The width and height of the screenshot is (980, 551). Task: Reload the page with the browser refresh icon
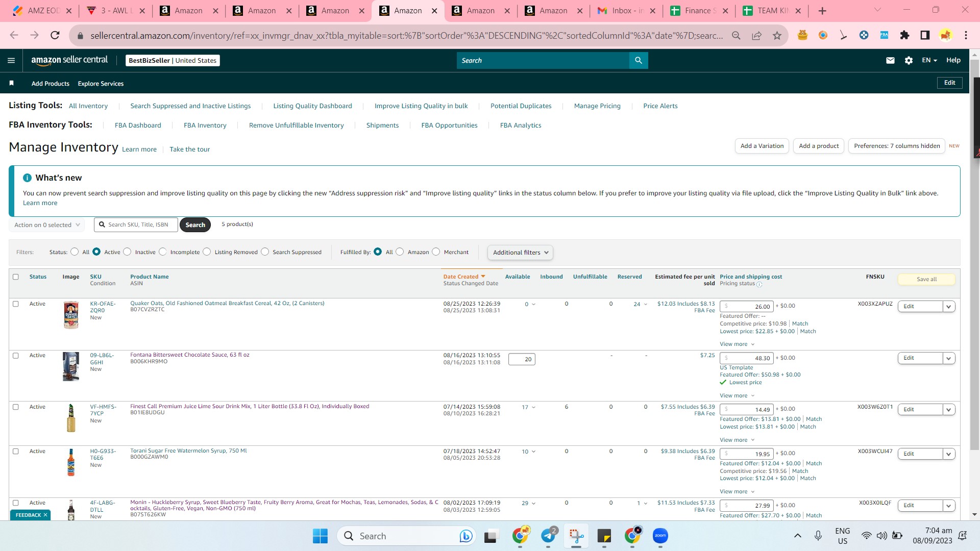tap(55, 35)
